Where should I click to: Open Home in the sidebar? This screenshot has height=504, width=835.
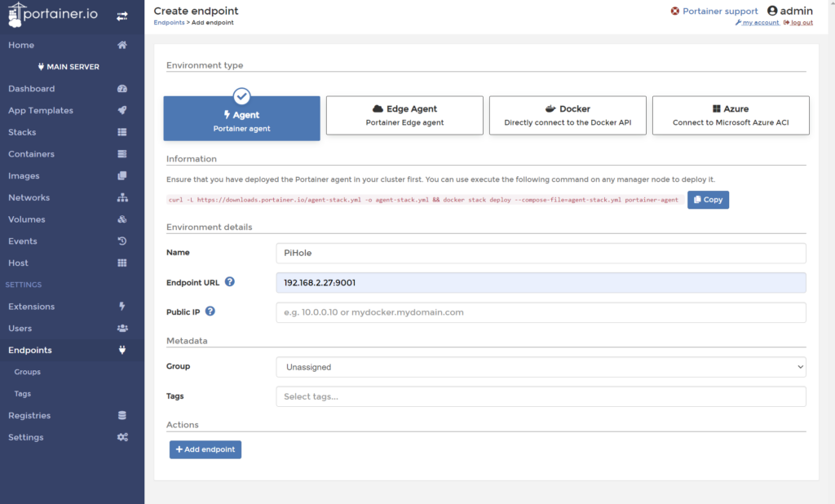click(x=72, y=46)
